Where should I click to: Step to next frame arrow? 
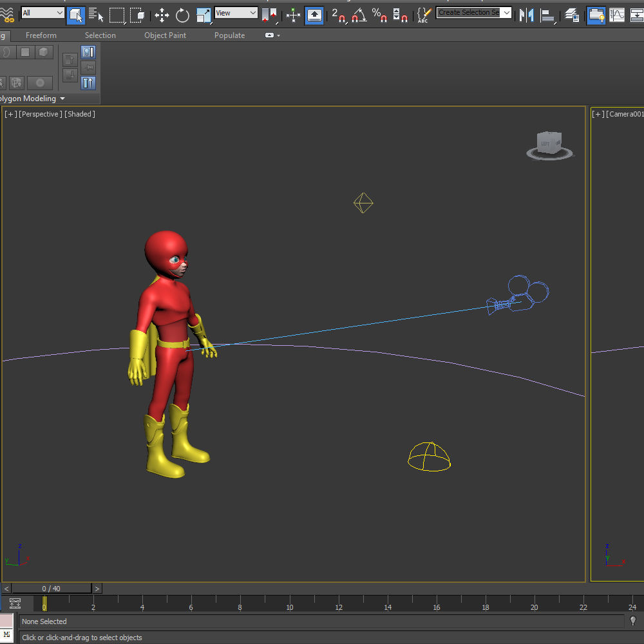point(97,589)
